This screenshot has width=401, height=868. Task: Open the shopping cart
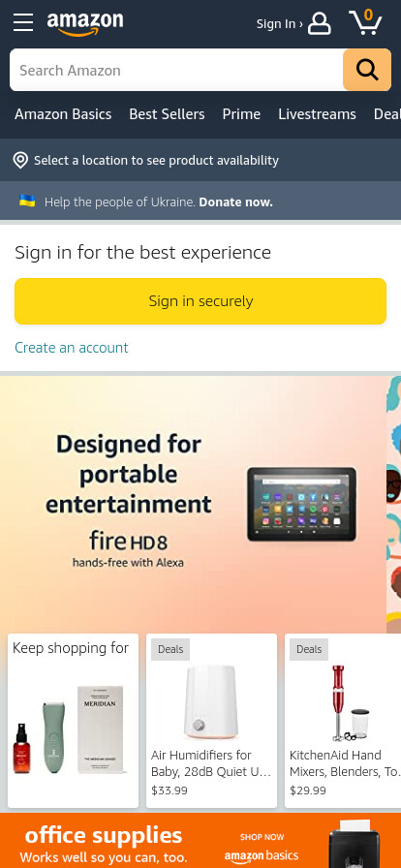click(x=365, y=22)
